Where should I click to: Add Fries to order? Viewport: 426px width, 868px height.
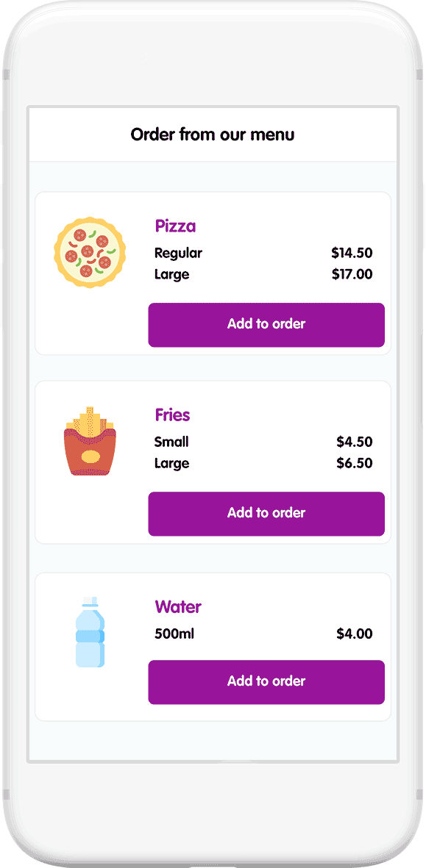266,514
